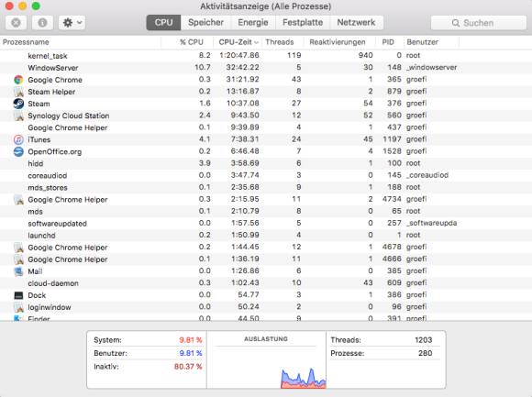The width and height of the screenshot is (532, 397).
Task: Switch to the Energie tab
Action: (253, 22)
